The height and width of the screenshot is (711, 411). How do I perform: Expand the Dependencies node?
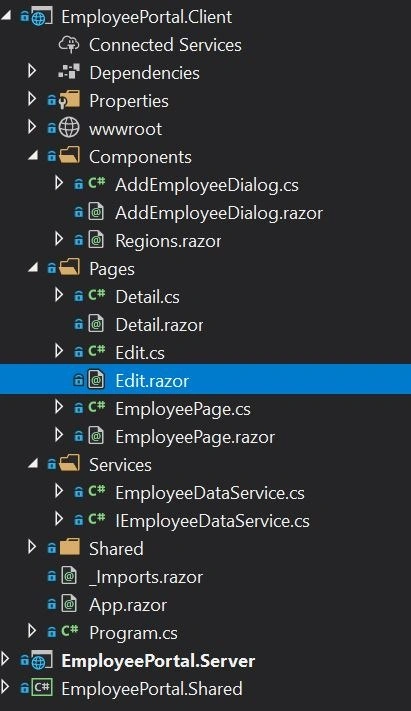[32, 71]
